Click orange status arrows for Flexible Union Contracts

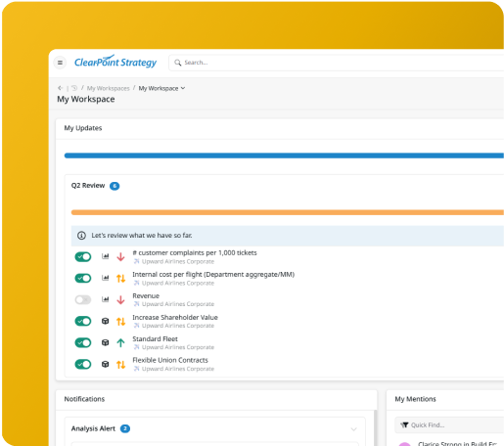(x=120, y=365)
